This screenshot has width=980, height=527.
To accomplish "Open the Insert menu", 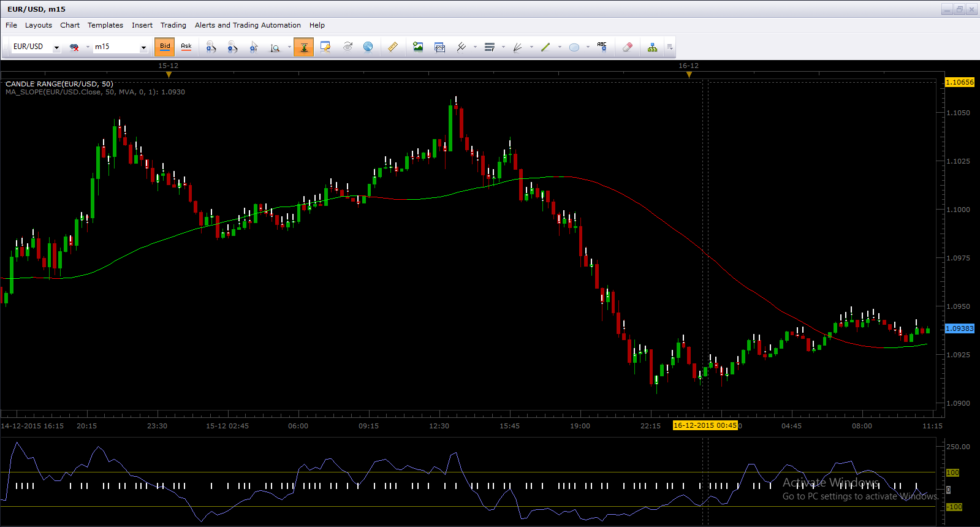I will pos(142,25).
